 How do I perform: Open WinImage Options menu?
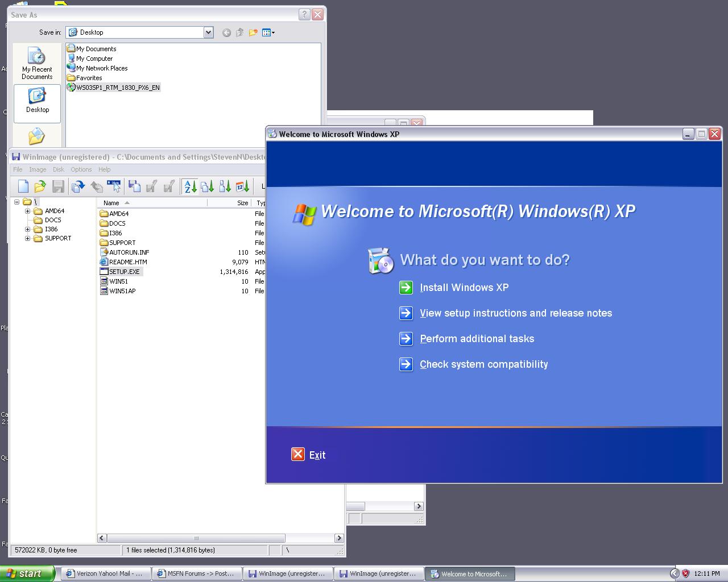[81, 169]
